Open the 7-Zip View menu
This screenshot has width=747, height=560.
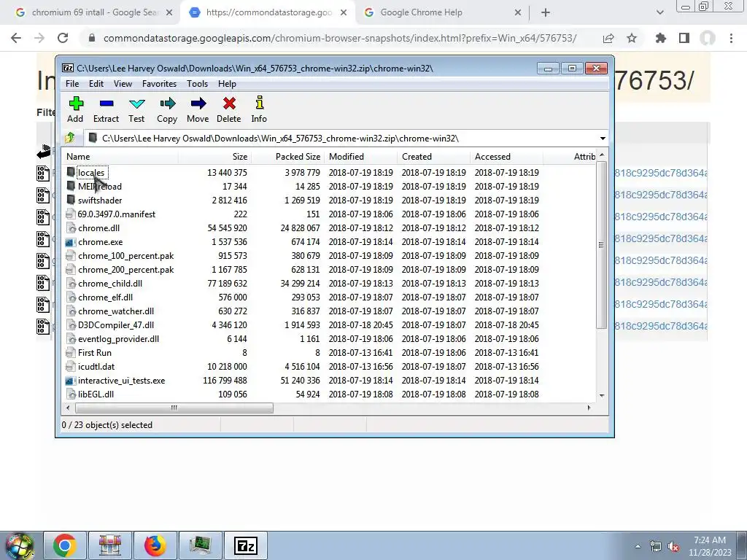click(x=123, y=84)
